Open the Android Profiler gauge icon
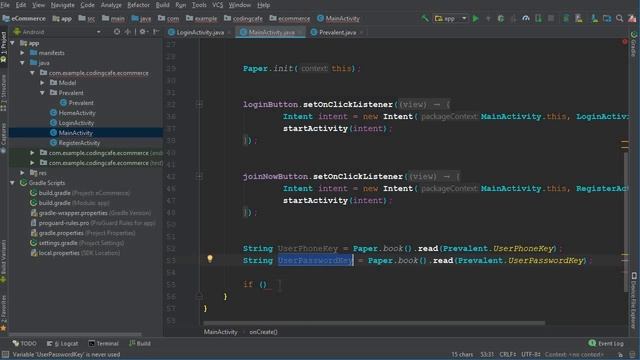640x360 pixels. [526, 18]
